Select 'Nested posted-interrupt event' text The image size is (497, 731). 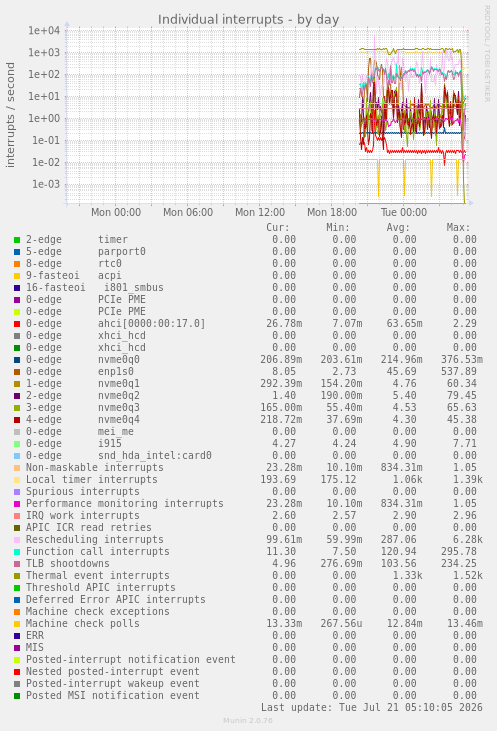[x=113, y=672]
